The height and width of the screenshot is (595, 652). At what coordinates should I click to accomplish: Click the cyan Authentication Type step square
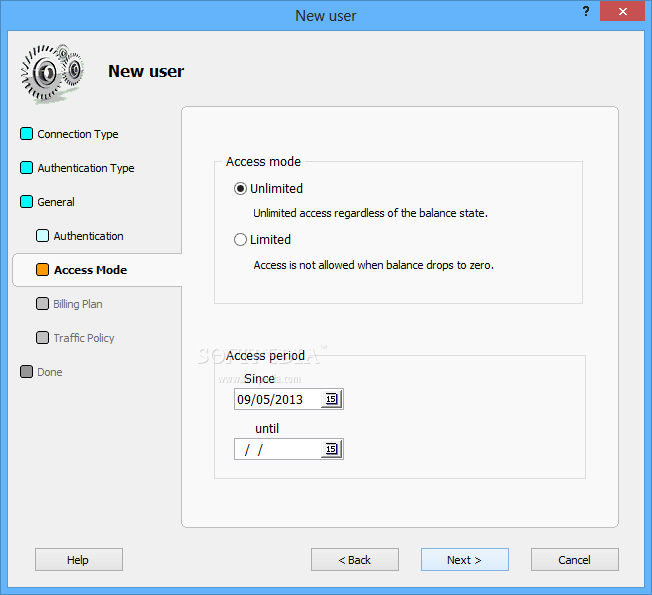pyautogui.click(x=27, y=168)
